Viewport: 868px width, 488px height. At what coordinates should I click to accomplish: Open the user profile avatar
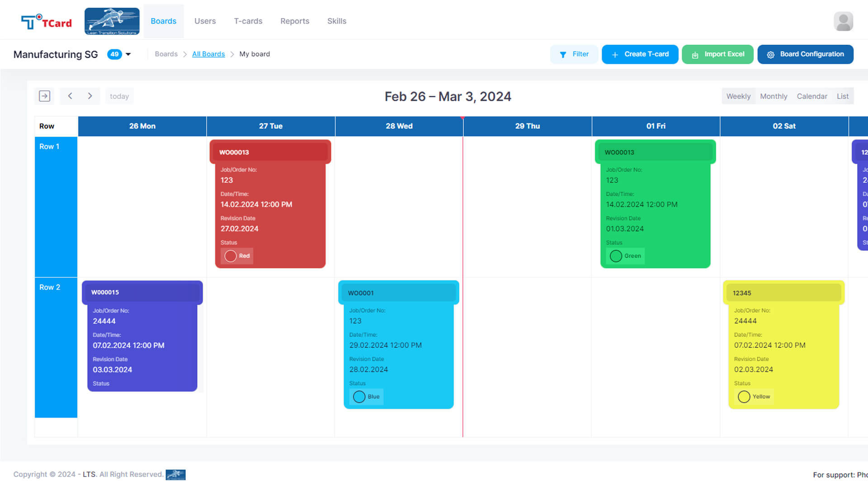pyautogui.click(x=843, y=21)
